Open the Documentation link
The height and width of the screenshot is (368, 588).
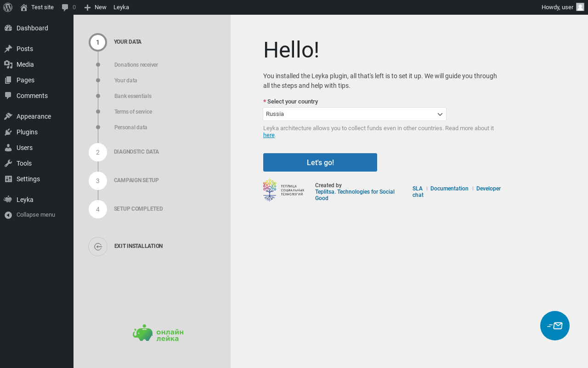[x=449, y=189]
